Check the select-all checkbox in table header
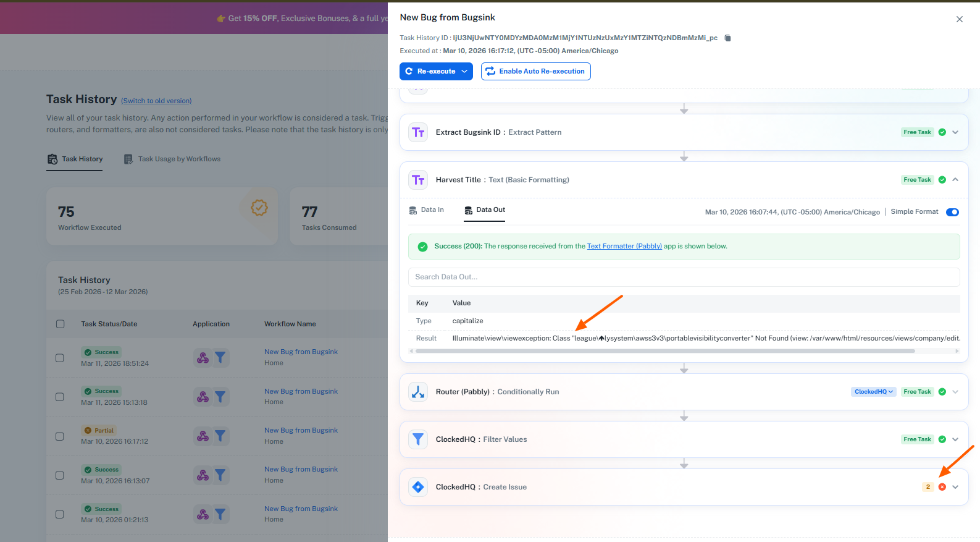The height and width of the screenshot is (542, 980). tap(61, 324)
